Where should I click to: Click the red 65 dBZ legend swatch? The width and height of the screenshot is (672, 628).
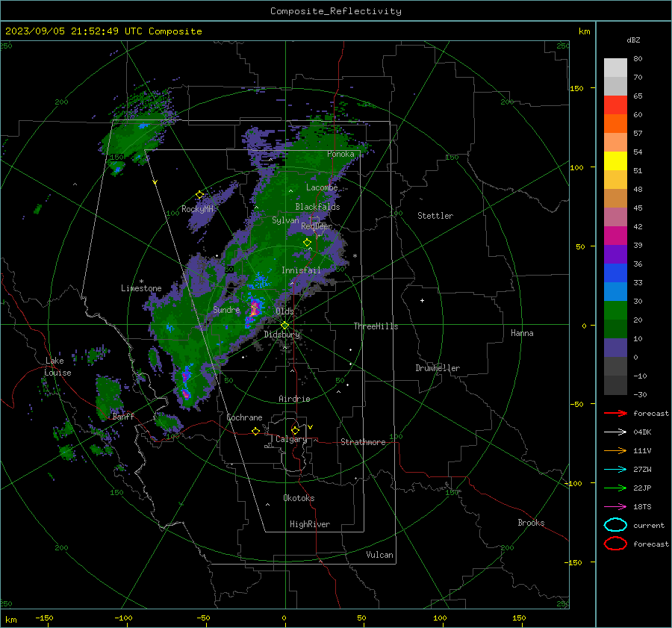[x=615, y=105]
